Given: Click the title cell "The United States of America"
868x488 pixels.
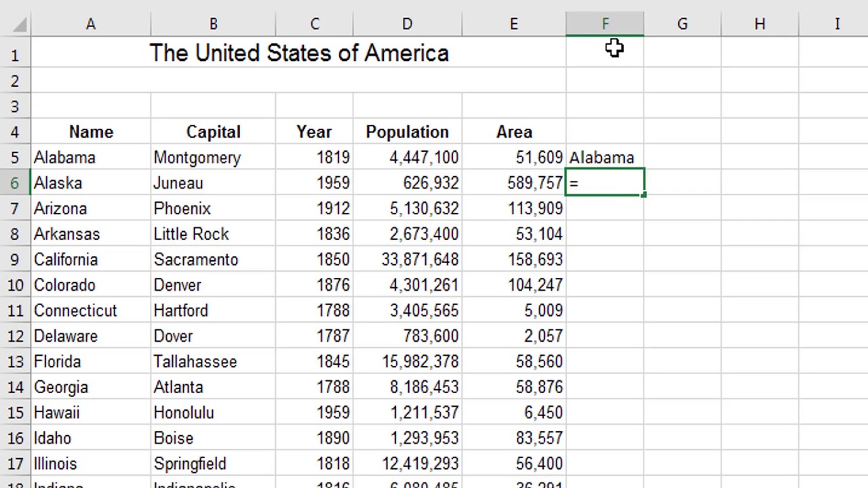Looking at the screenshot, I should [298, 54].
